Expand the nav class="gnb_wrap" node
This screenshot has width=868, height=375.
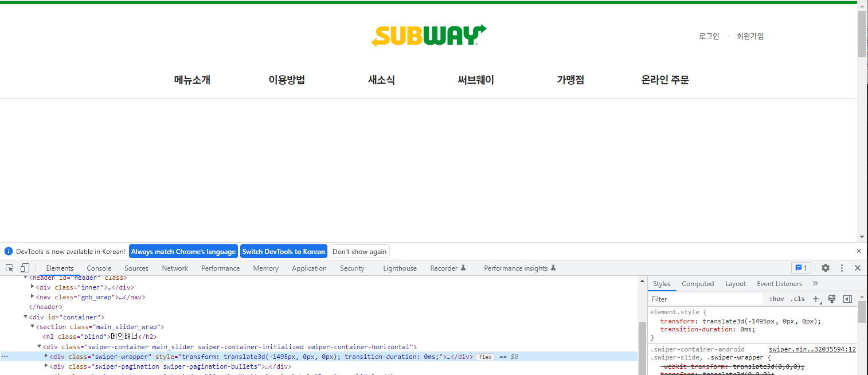[x=33, y=296]
